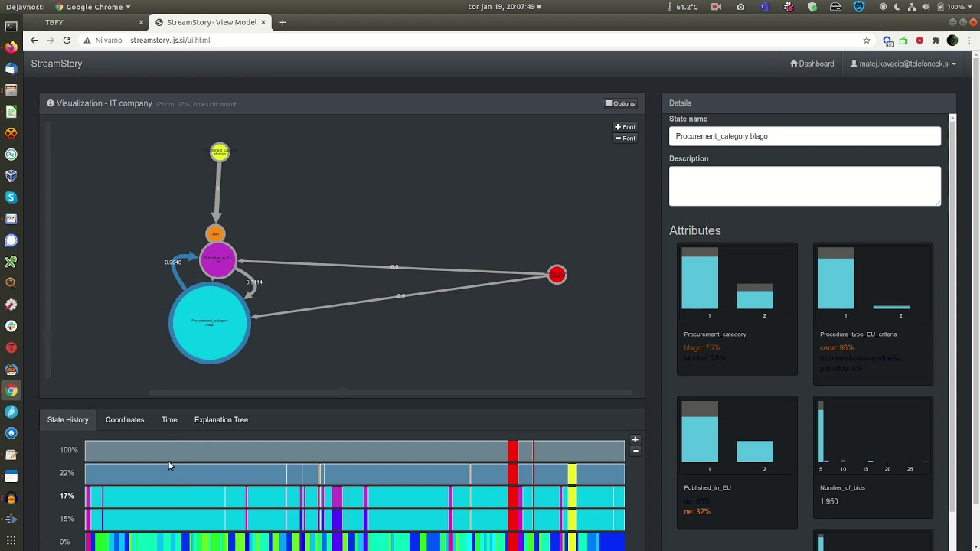Open Chrome profile avatar
Image resolution: width=980 pixels, height=551 pixels.
tap(952, 40)
